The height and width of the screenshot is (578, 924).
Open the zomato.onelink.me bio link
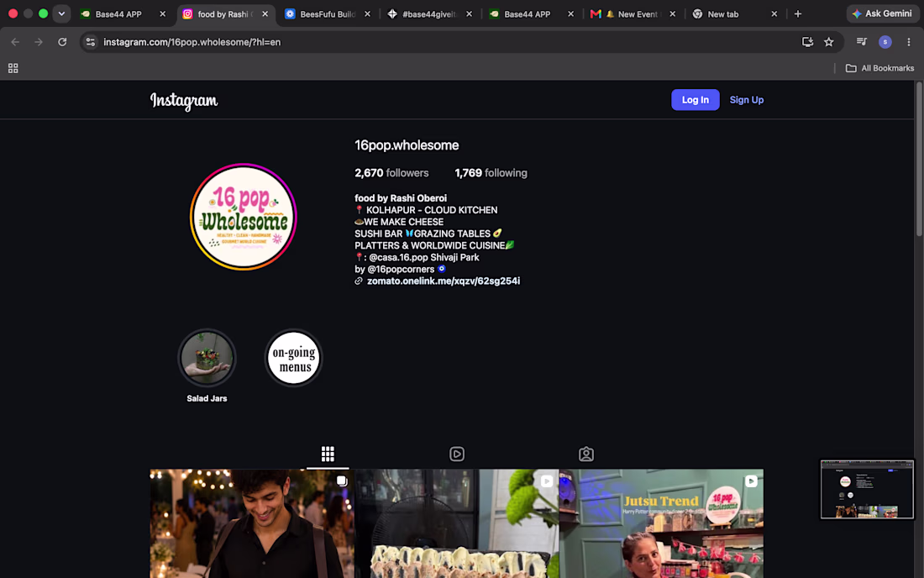444,281
